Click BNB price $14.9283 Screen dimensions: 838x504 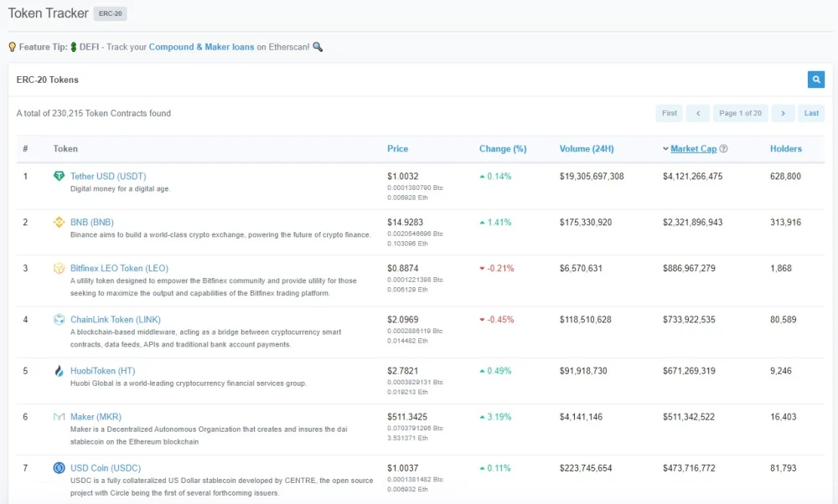pyautogui.click(x=405, y=222)
